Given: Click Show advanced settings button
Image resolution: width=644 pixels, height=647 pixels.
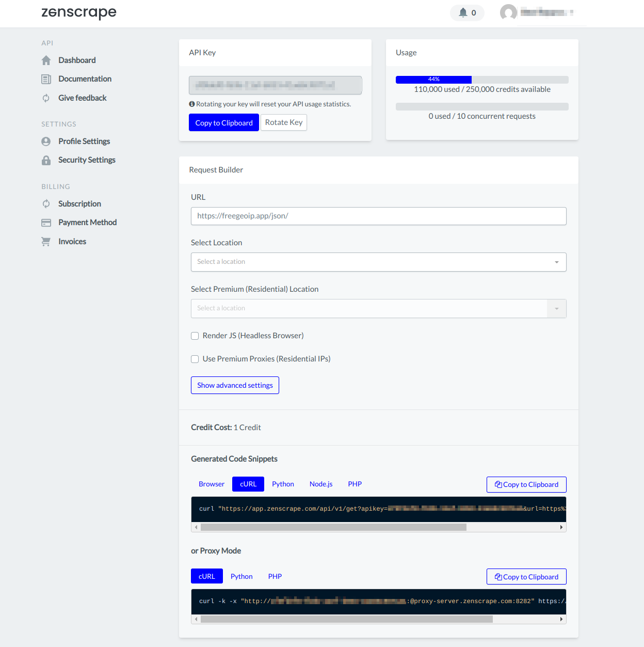Looking at the screenshot, I should pos(235,385).
